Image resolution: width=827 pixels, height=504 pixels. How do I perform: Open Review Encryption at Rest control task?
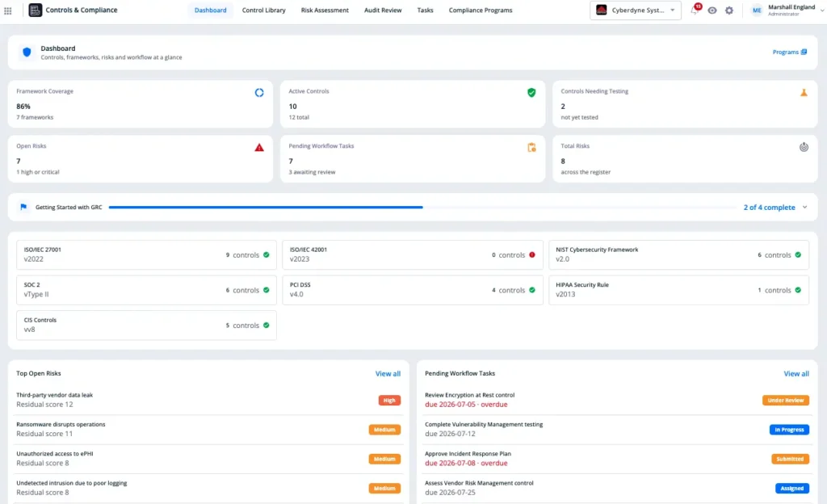coord(617,400)
